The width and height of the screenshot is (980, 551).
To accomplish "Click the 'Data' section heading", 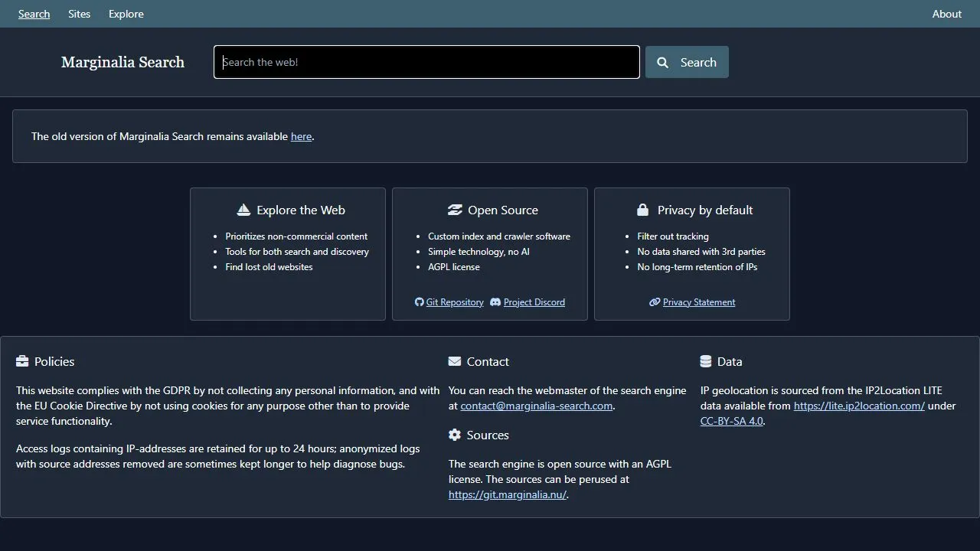I will click(730, 361).
